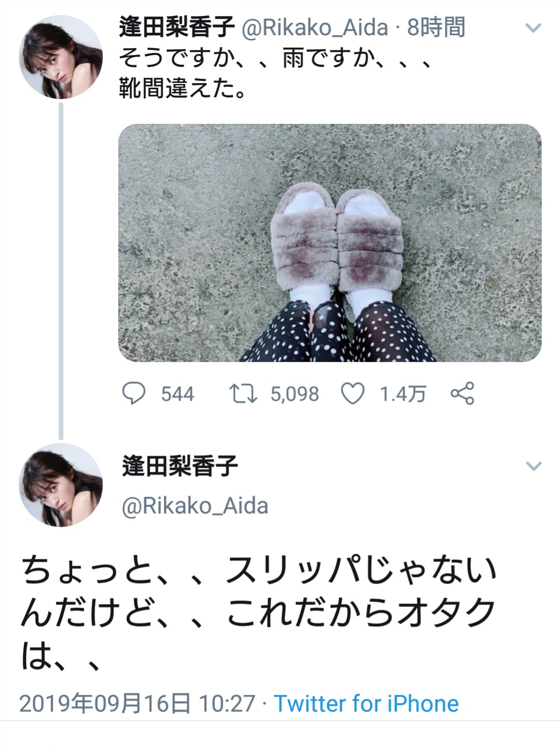Like the tweet with the heart icon

353,393
